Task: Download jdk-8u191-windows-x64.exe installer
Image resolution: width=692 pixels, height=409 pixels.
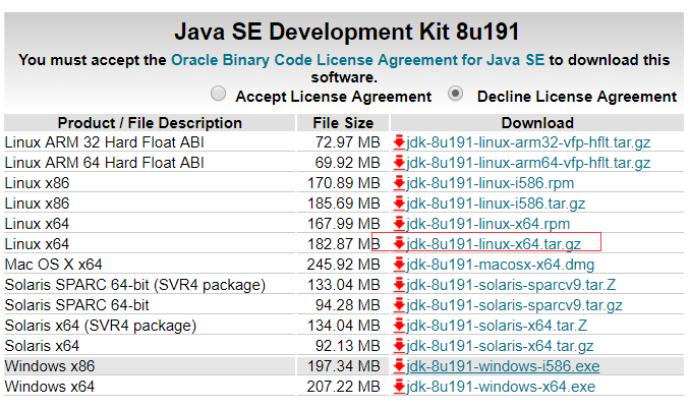Action: [501, 386]
